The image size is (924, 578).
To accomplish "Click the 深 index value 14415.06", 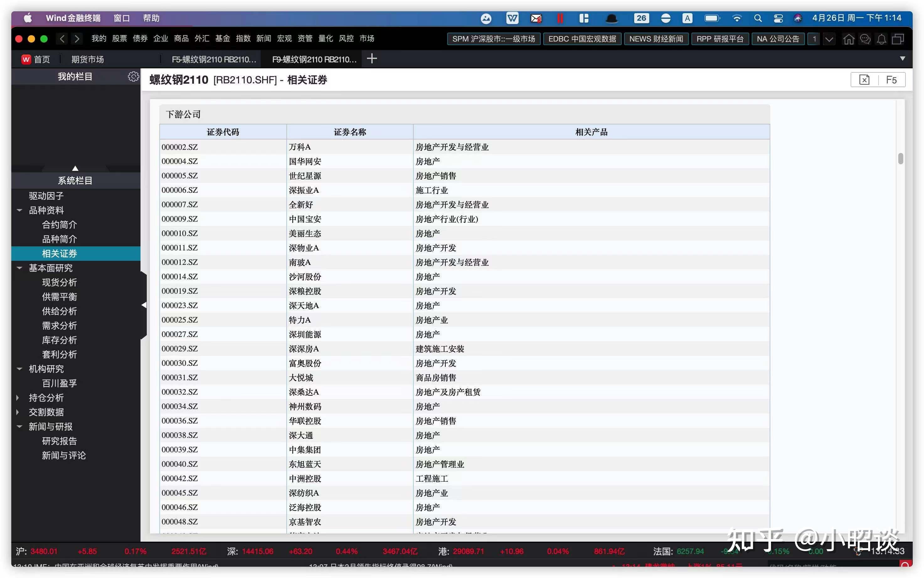I will coord(258,551).
